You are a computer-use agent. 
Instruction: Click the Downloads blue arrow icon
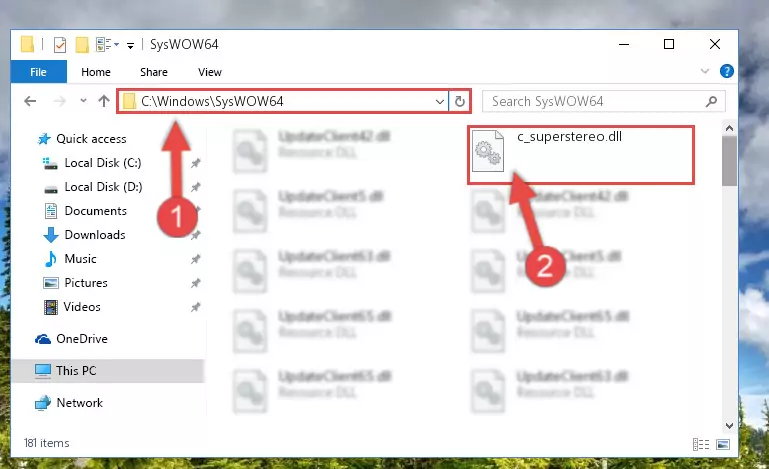point(51,235)
